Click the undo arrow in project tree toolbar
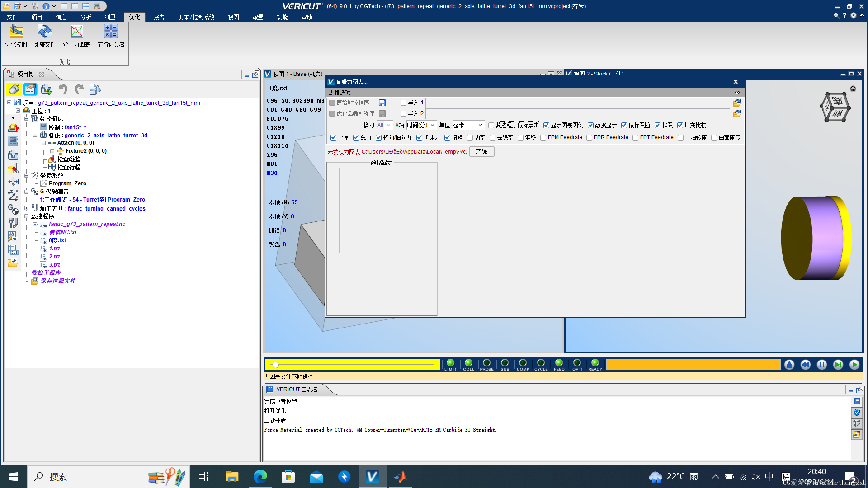 (63, 89)
